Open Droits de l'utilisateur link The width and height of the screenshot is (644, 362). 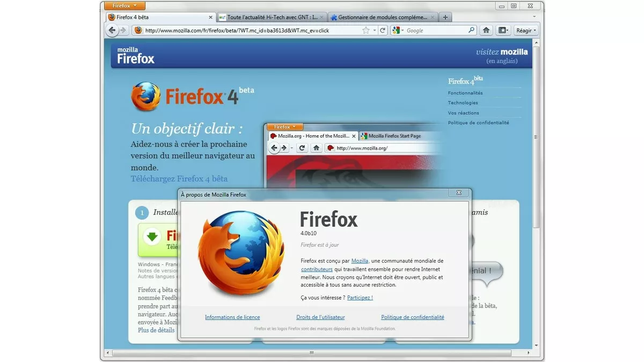320,317
